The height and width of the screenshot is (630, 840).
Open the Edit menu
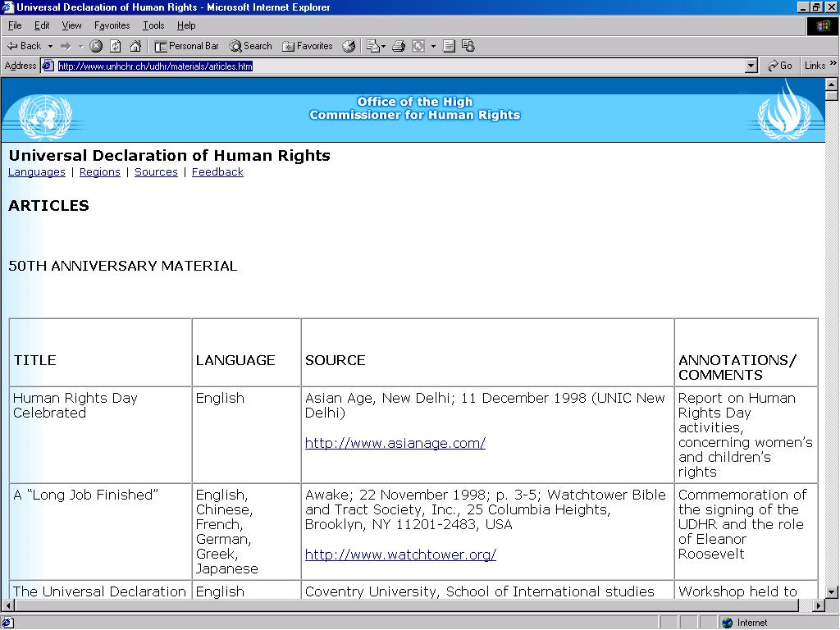[x=42, y=25]
